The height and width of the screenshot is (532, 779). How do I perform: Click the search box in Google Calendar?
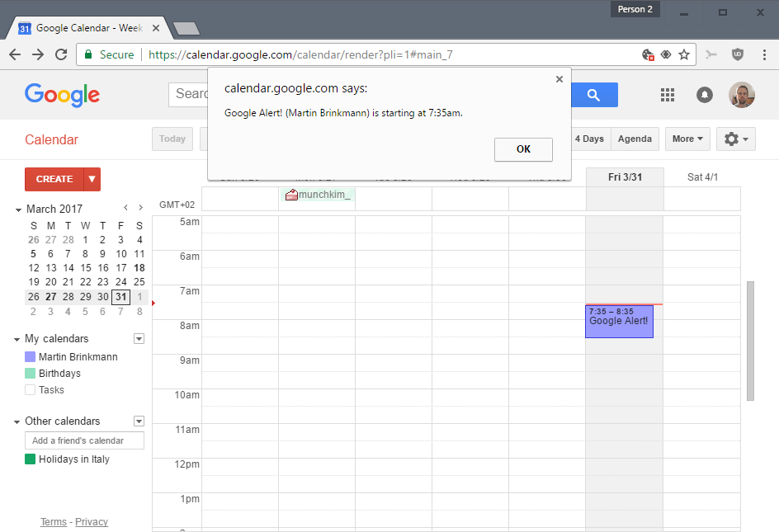(189, 94)
